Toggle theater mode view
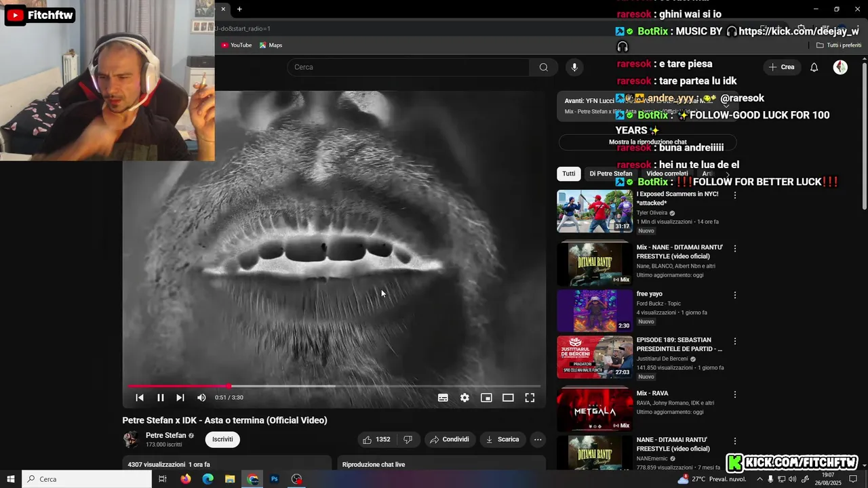This screenshot has width=868, height=488. pyautogui.click(x=508, y=398)
